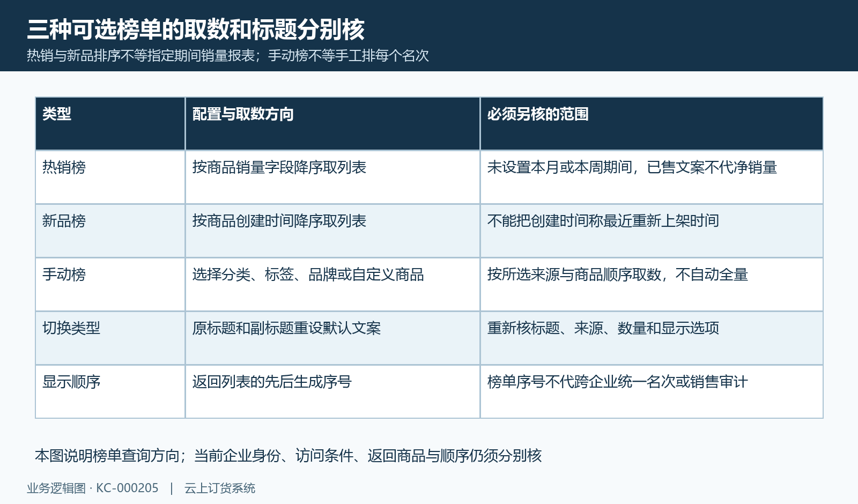The image size is (858, 504).
Task: Click the footer text 业务逻辑图 · KC-000205
Action: click(93, 488)
